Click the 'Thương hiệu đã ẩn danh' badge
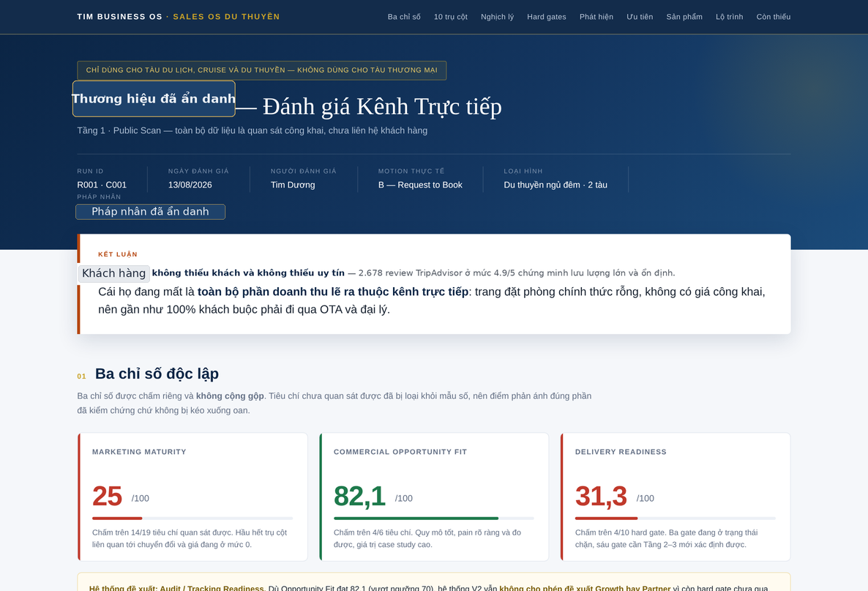Viewport: 868px width, 591px height. [x=154, y=99]
